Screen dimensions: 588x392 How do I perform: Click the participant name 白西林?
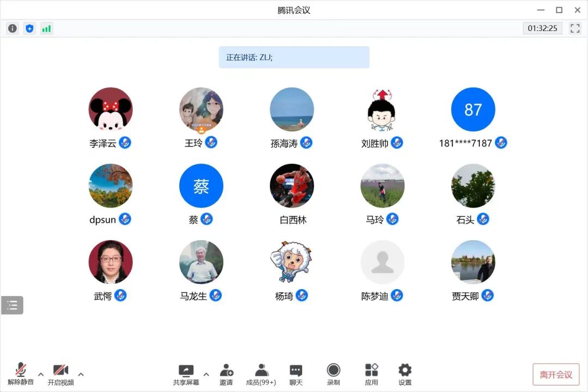(293, 220)
